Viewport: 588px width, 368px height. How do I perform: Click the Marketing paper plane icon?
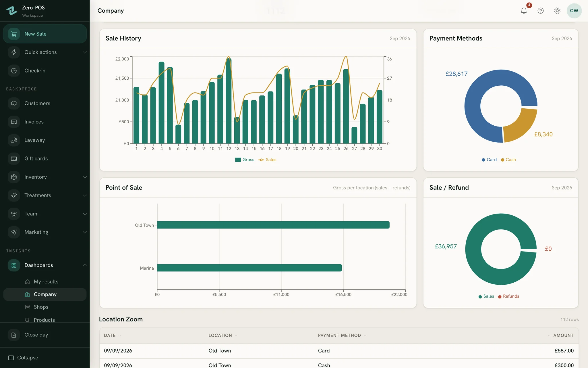click(x=14, y=232)
